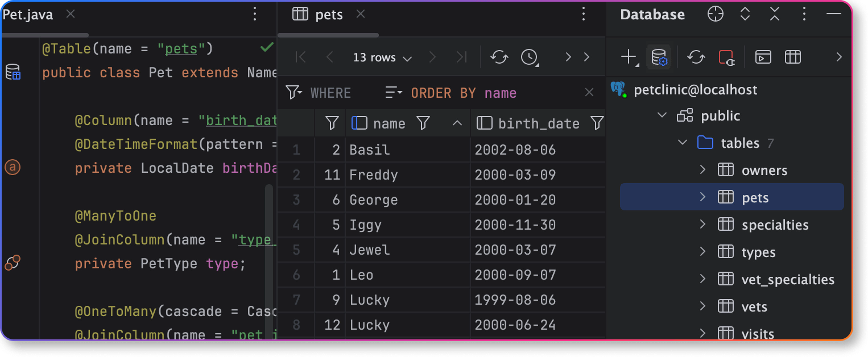Expand the pets table node
This screenshot has width=868, height=357.
point(702,197)
